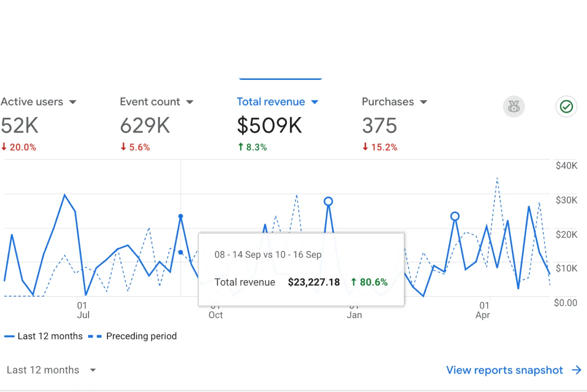Click the green checkmark status icon

tap(566, 107)
